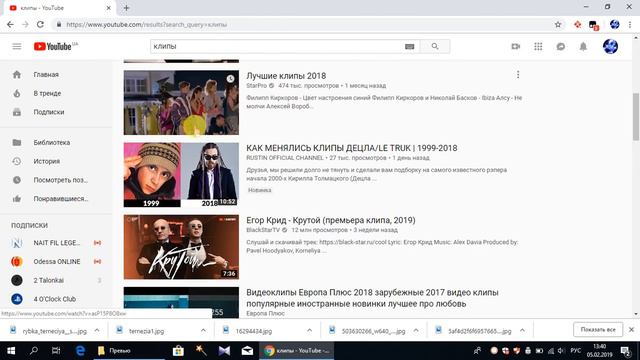Screen dimensions: 640x360
Task: Open downloaded file temezia1.jpg
Action: click(x=146, y=331)
